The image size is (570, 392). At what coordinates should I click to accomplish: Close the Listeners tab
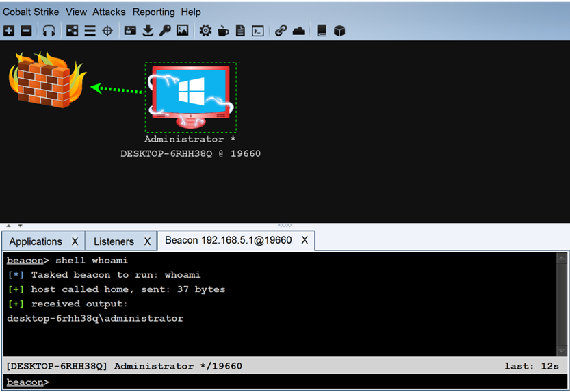(147, 241)
